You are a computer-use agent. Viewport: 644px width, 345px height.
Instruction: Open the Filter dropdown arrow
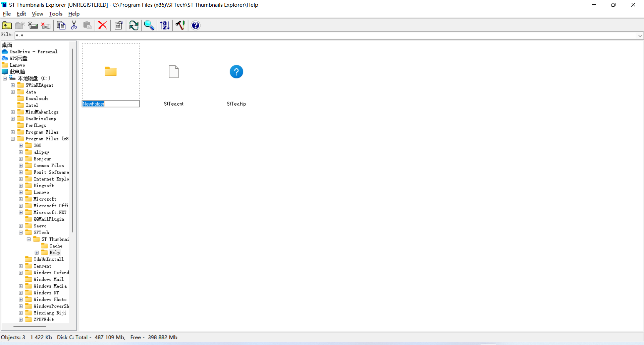640,36
